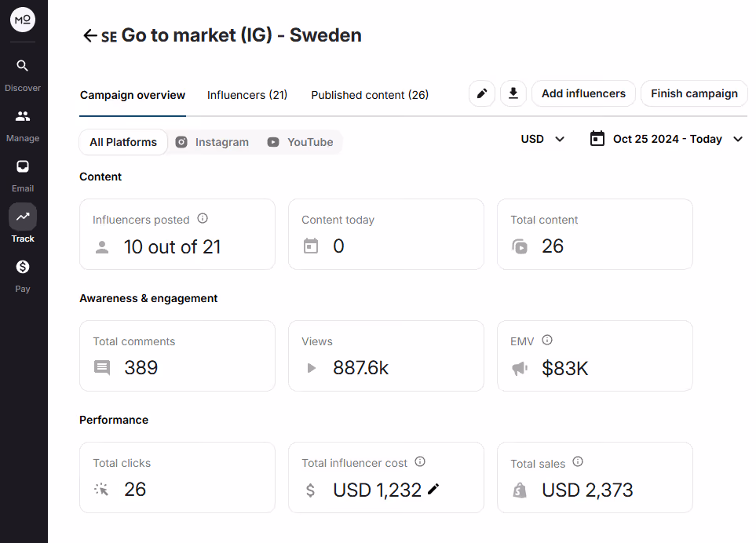Open Published content (26) tab

click(370, 95)
